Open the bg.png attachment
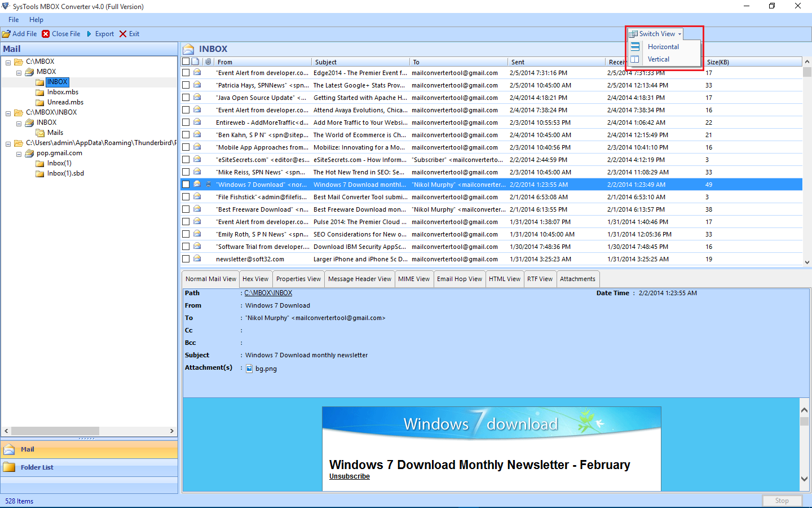The width and height of the screenshot is (812, 508). [x=266, y=369]
